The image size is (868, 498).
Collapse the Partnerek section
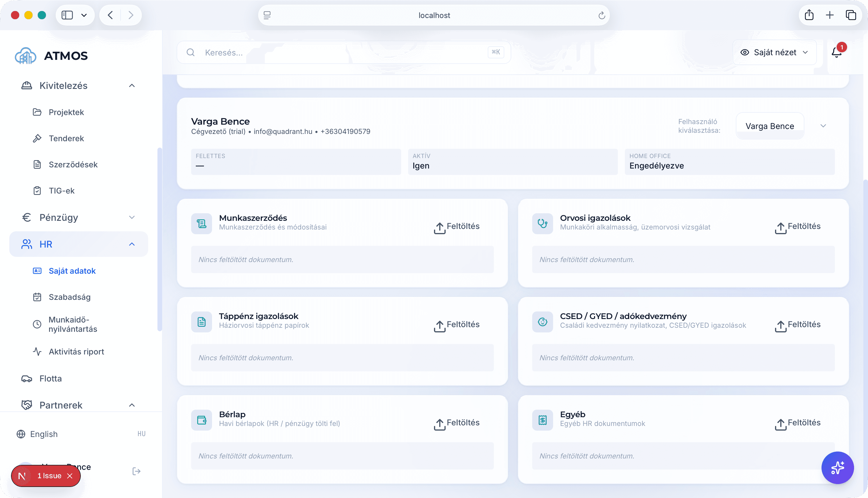(132, 405)
